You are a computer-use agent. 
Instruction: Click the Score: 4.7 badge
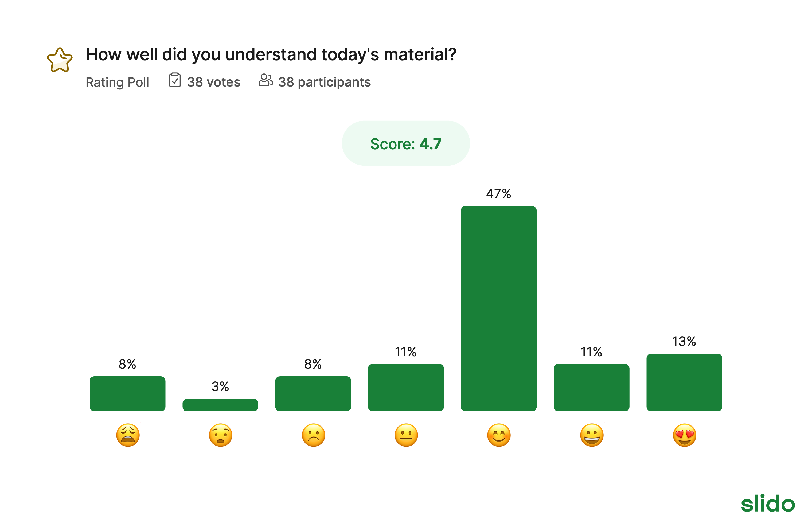pos(406,143)
